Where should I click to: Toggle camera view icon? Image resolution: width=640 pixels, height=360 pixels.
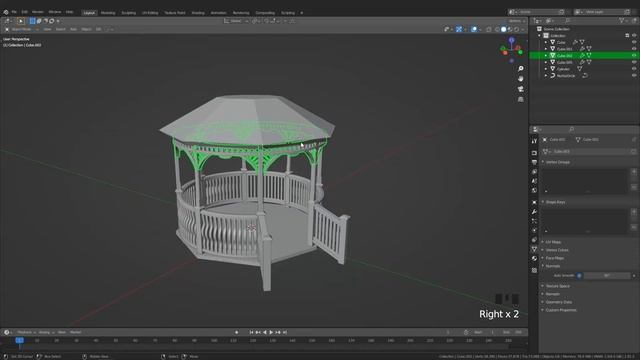(520, 89)
